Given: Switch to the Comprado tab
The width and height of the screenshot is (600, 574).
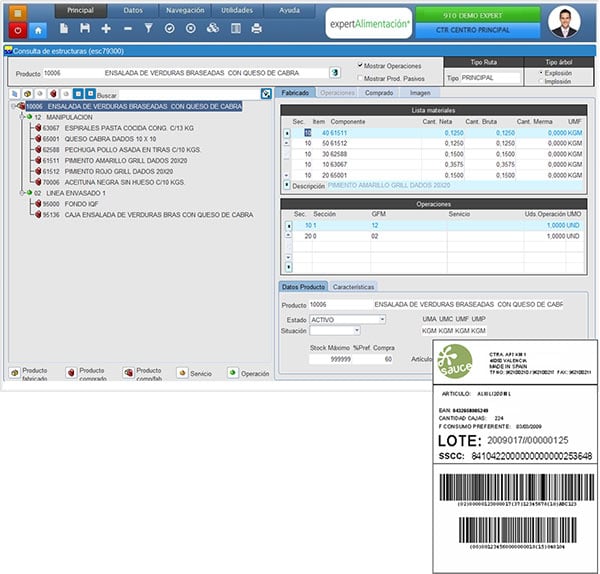Looking at the screenshot, I should tap(379, 93).
